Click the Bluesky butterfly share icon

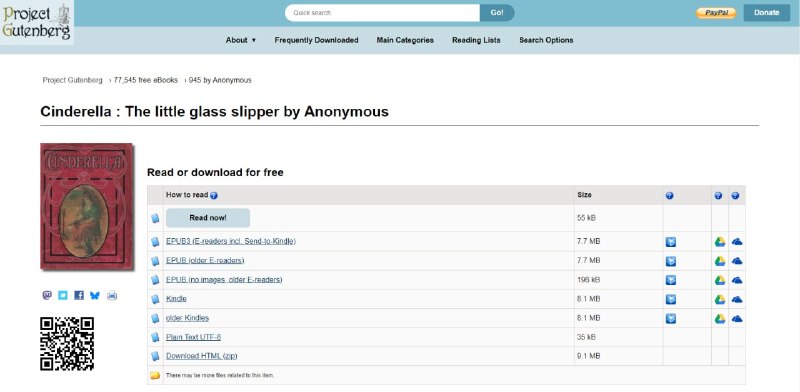click(x=95, y=295)
